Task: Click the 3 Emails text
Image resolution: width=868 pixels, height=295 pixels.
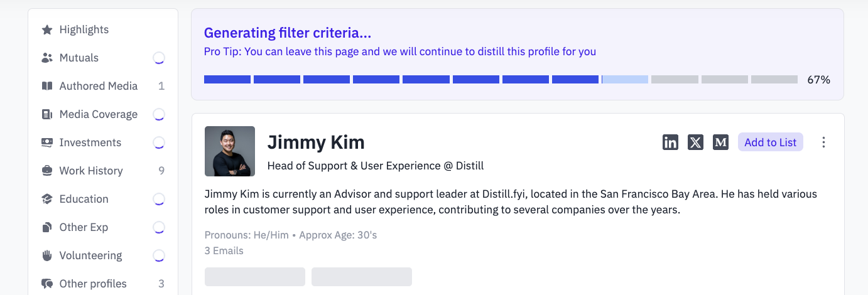Action: [224, 250]
